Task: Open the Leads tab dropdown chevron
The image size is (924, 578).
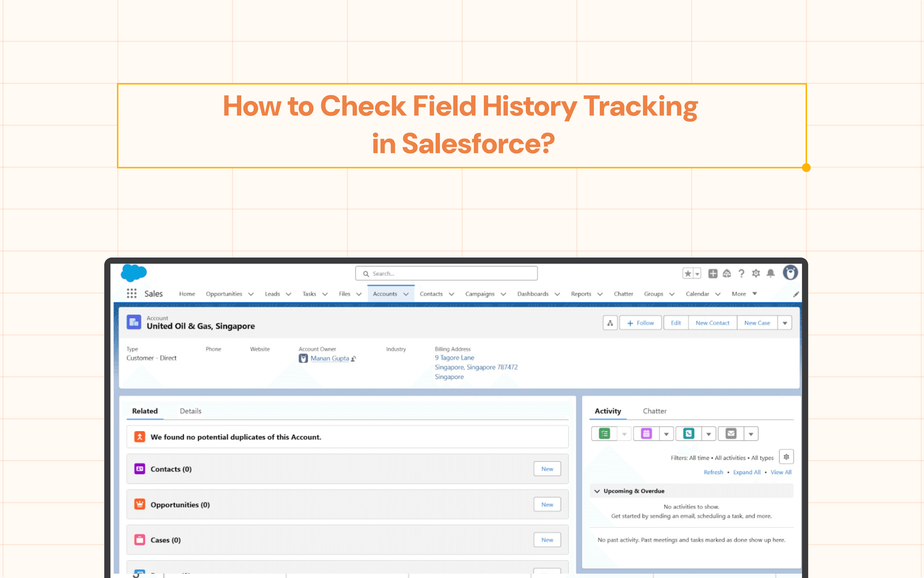Action: [x=289, y=294]
